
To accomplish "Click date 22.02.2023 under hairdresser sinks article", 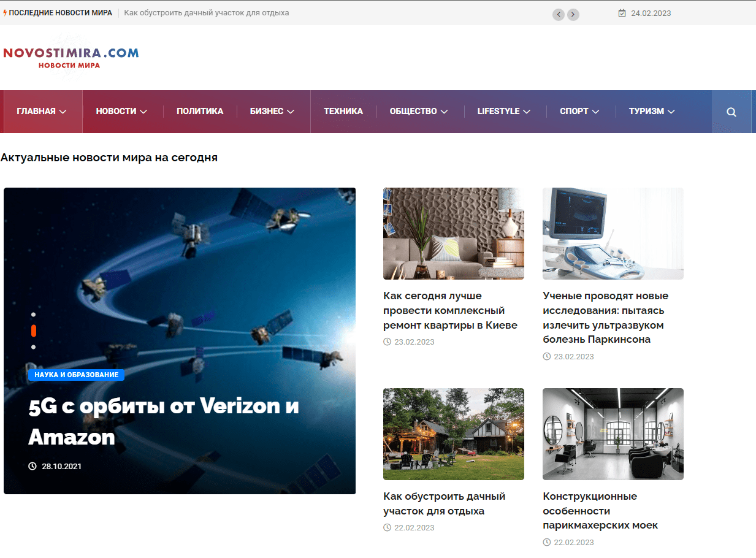I will tap(573, 542).
